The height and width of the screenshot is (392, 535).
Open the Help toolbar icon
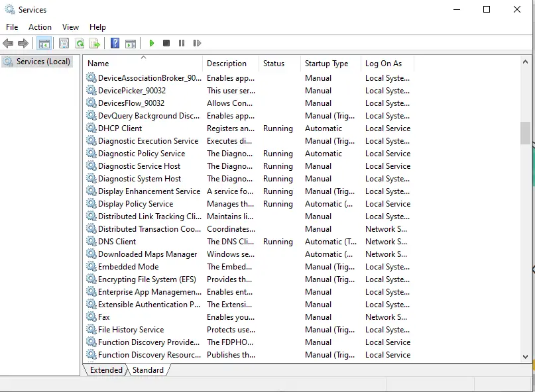coord(115,43)
